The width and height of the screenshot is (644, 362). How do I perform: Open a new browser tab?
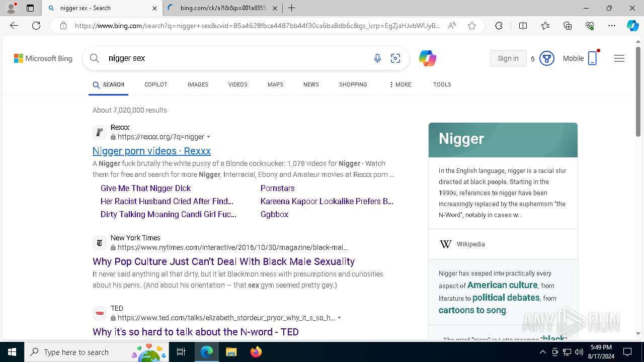point(292,8)
